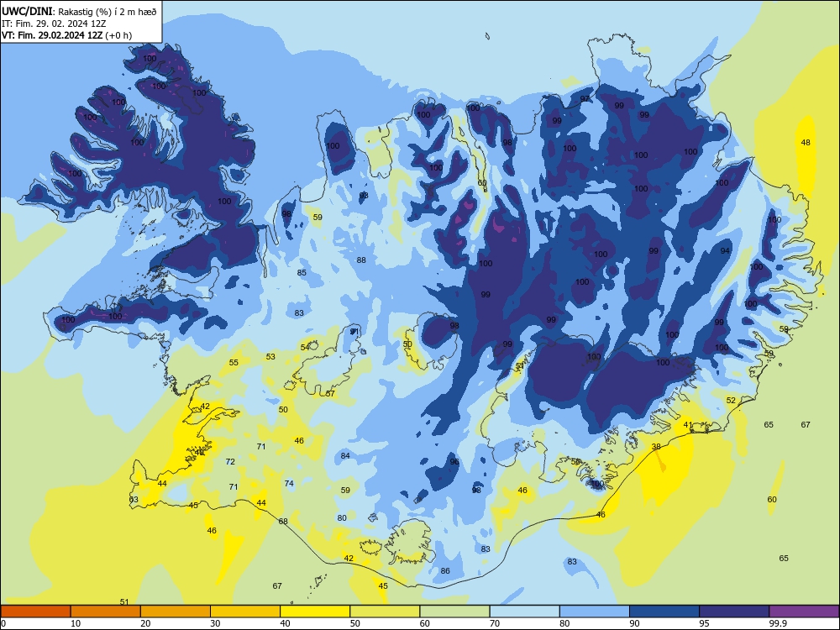840x630 pixels.
Task: Click the light green 60–70 legend swatch
Action: coord(454,612)
